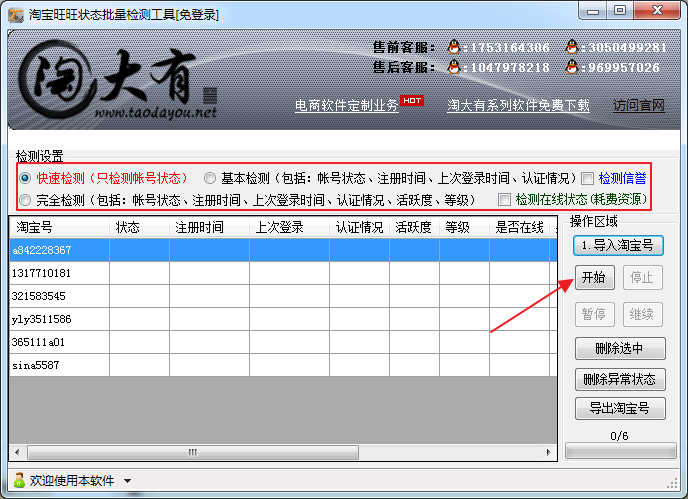Viewport: 688px width, 499px height.
Task: Click the small list icon beside the logo
Action: [x=210, y=95]
